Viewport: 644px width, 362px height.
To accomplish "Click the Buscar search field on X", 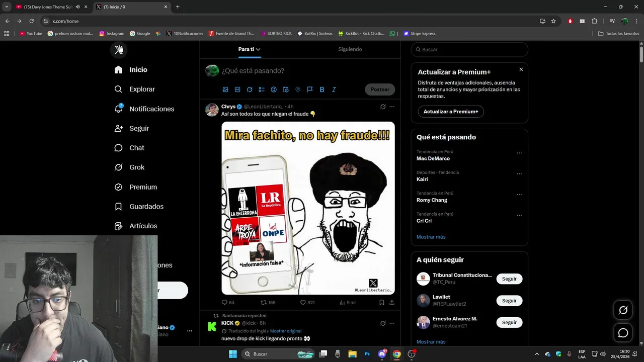I will click(x=469, y=49).
